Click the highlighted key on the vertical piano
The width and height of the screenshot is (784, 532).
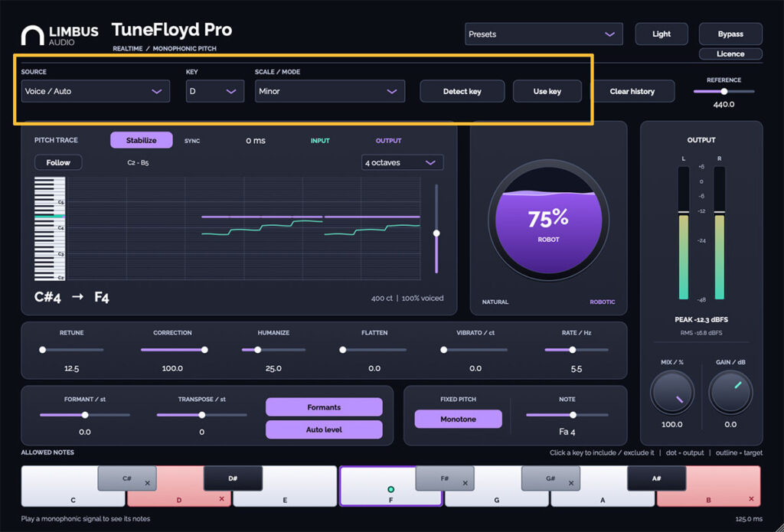[x=50, y=216]
